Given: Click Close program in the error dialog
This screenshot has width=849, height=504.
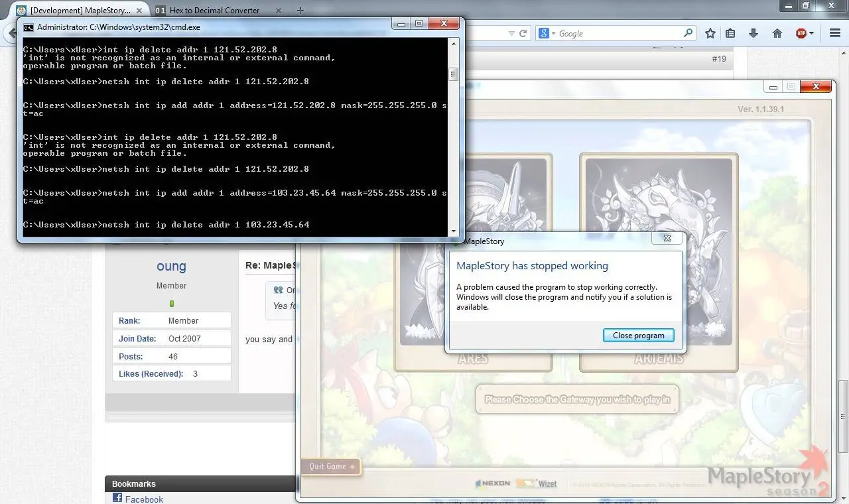Looking at the screenshot, I should pyautogui.click(x=638, y=336).
